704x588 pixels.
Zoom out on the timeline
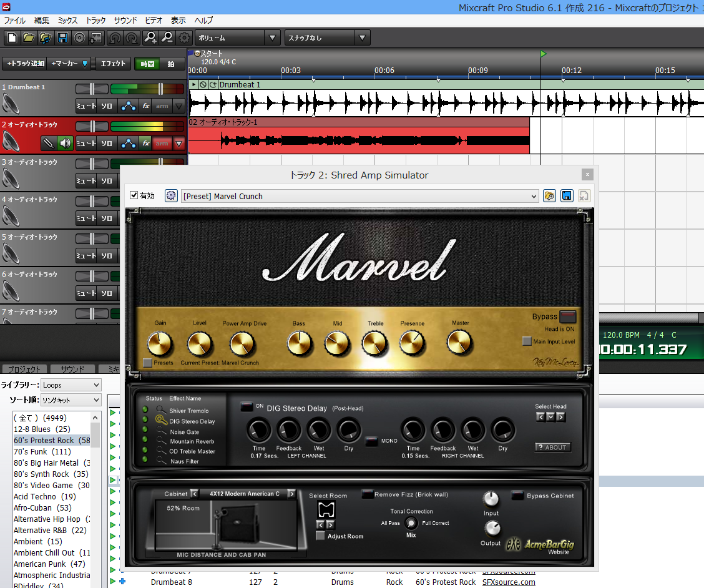167,37
